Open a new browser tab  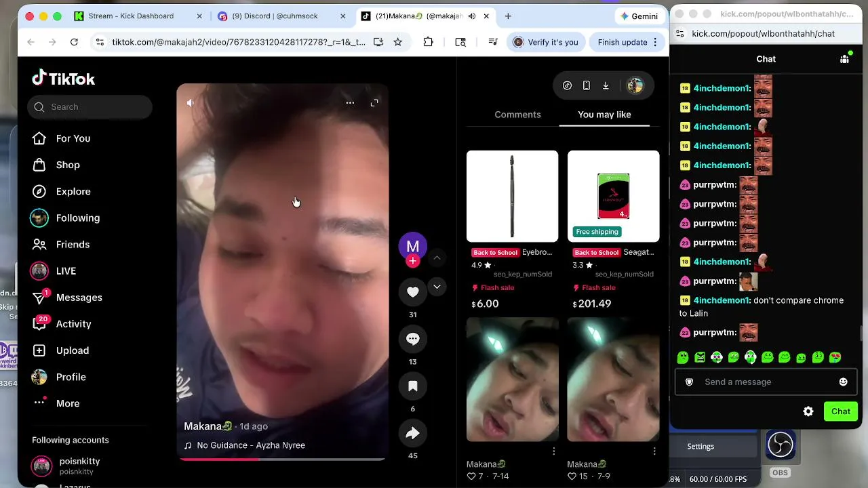(x=508, y=16)
